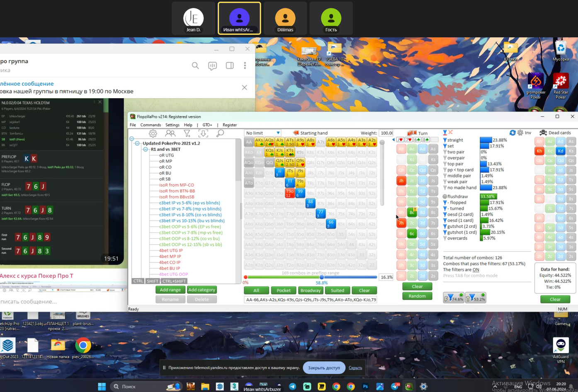Click the Starting hand cards icon

point(296,133)
